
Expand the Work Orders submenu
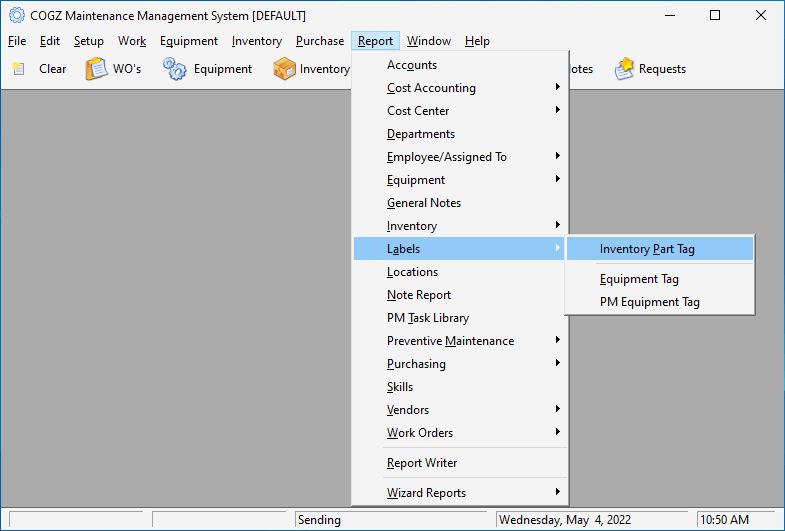[460, 433]
